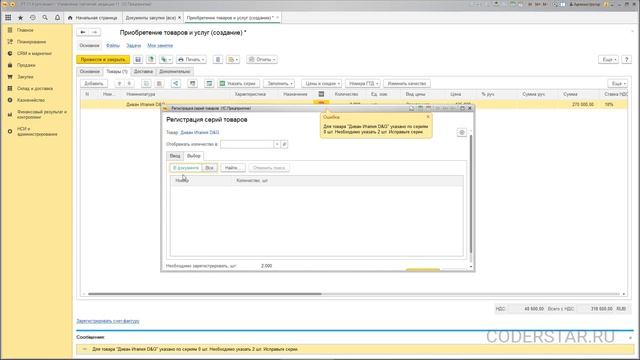Click the Изменить качество button

click(407, 83)
